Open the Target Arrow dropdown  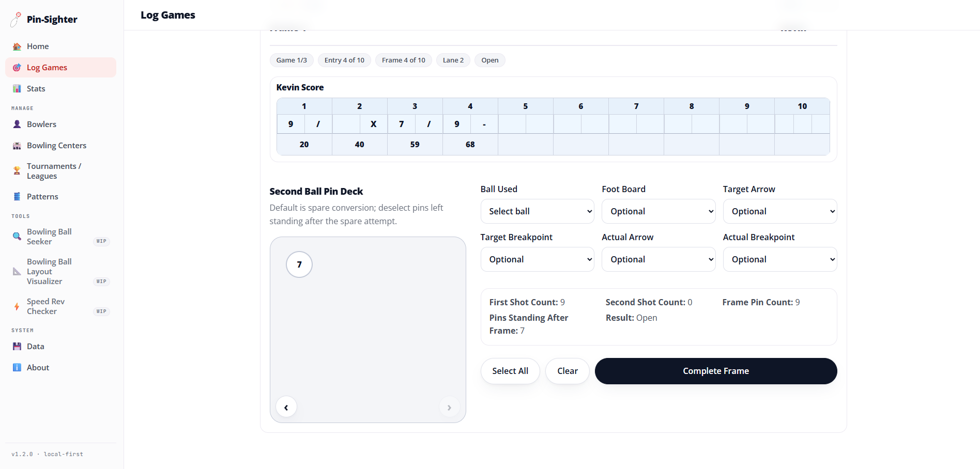(x=780, y=211)
